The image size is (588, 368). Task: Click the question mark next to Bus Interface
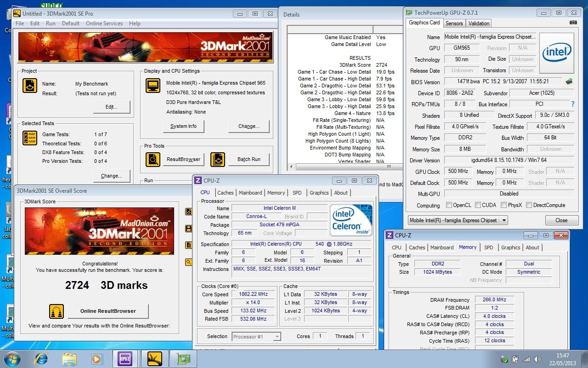pyautogui.click(x=572, y=104)
